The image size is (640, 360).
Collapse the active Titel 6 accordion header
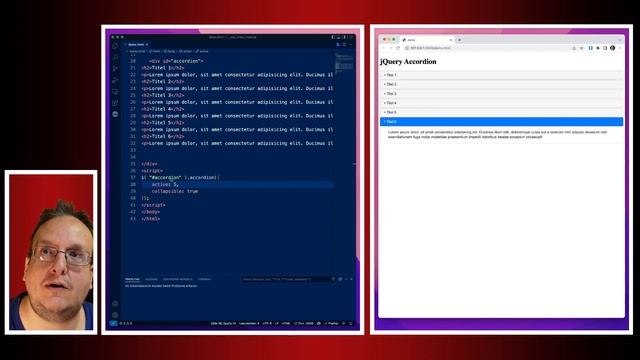(x=501, y=122)
